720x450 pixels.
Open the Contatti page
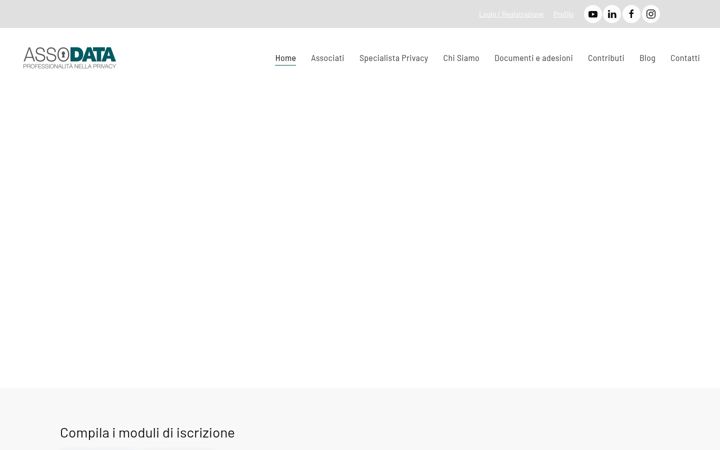(685, 58)
